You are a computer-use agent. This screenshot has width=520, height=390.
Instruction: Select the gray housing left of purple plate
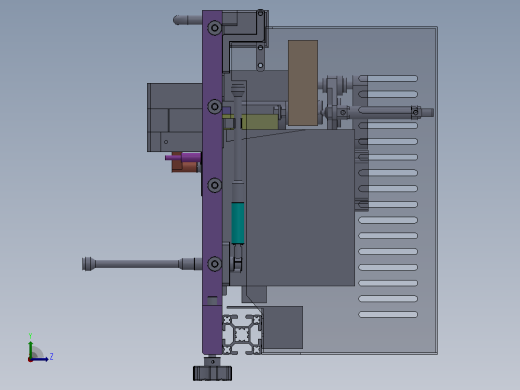(x=175, y=117)
